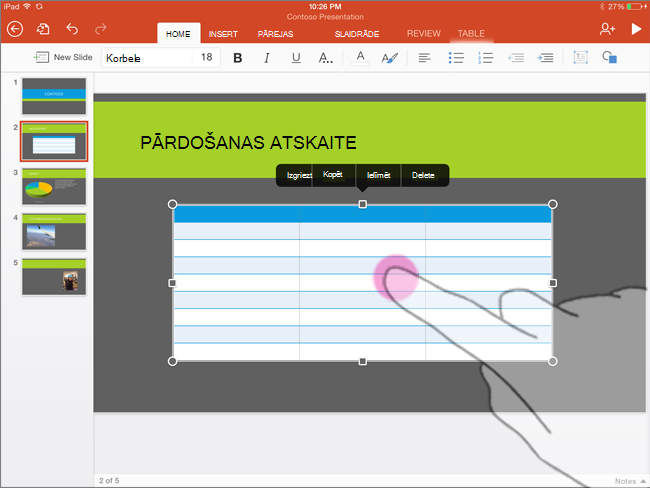Open the Korbele font name box
Screen dimensions: 650x488
(147, 58)
